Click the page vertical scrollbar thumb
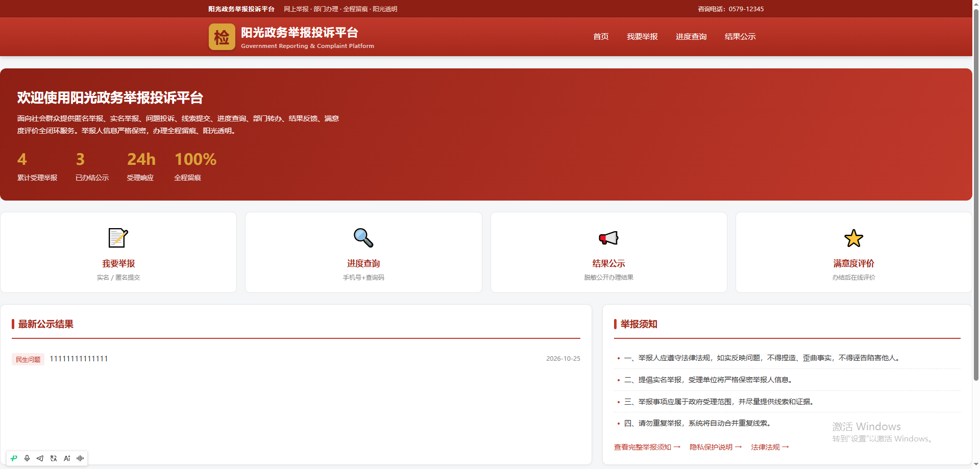980x469 pixels. tap(976, 194)
